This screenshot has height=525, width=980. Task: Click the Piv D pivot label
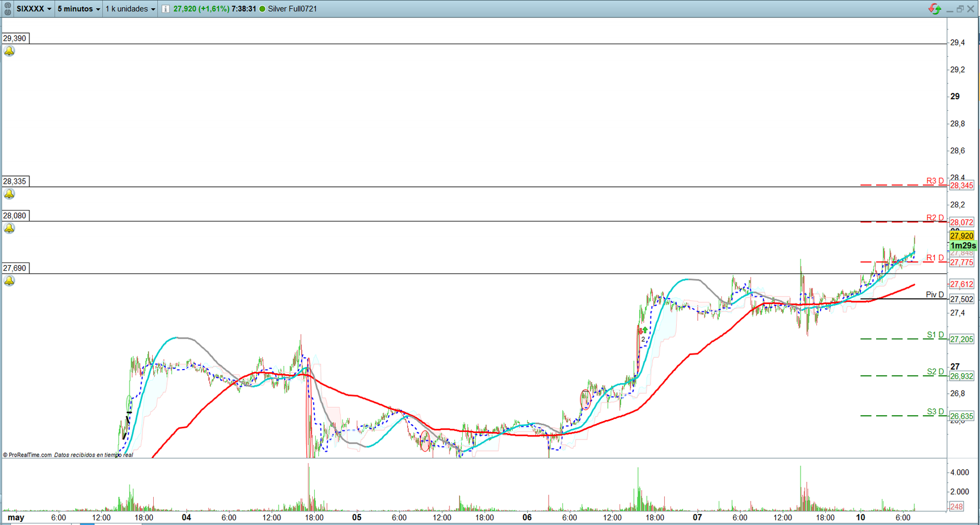[934, 295]
